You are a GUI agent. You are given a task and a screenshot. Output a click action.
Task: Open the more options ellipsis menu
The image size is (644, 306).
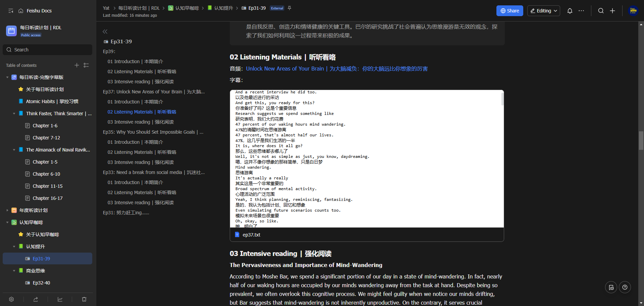click(581, 11)
